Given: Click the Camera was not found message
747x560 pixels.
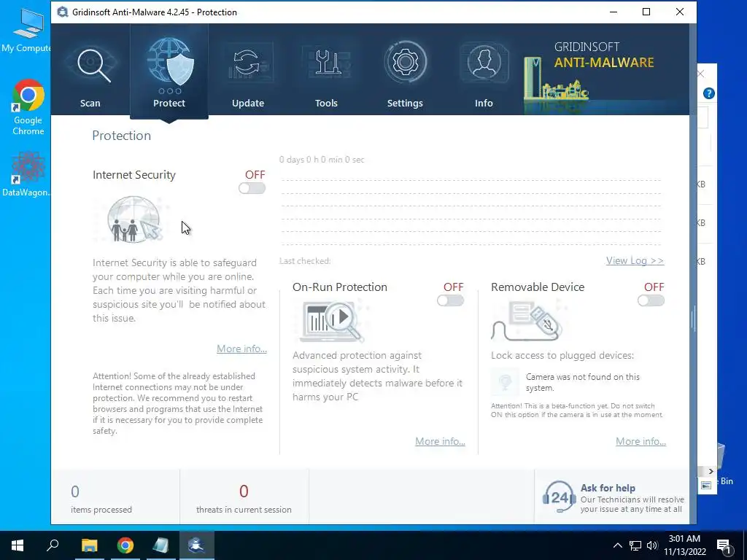Looking at the screenshot, I should click(x=583, y=382).
